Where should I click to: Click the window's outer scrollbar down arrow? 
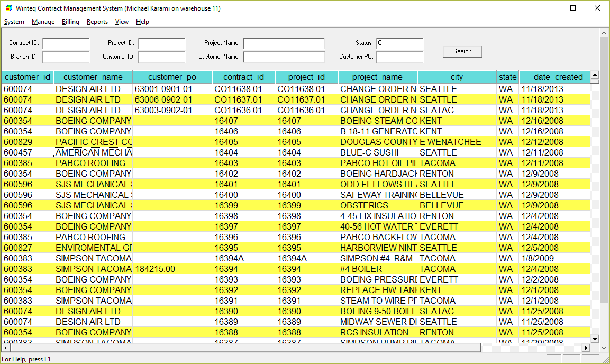[604, 348]
